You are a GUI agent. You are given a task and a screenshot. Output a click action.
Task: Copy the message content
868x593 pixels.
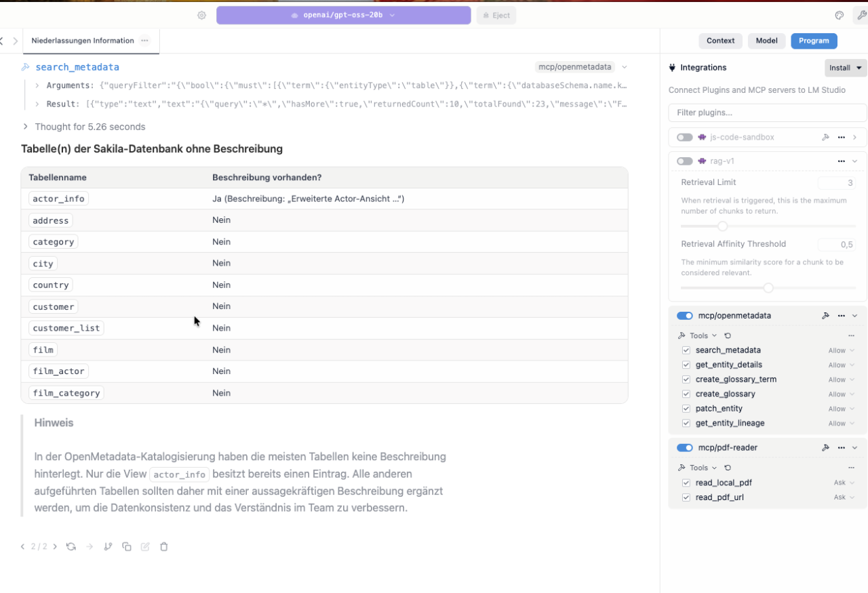pyautogui.click(x=127, y=546)
